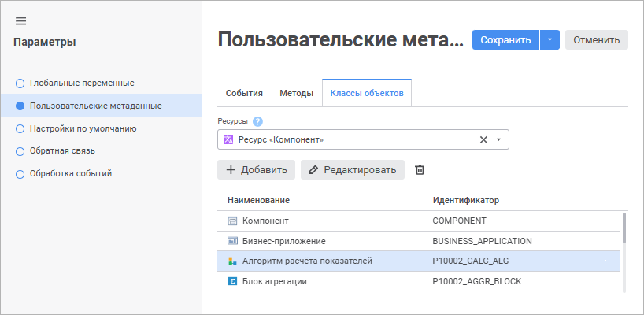Select the Компонент row name

click(265, 221)
